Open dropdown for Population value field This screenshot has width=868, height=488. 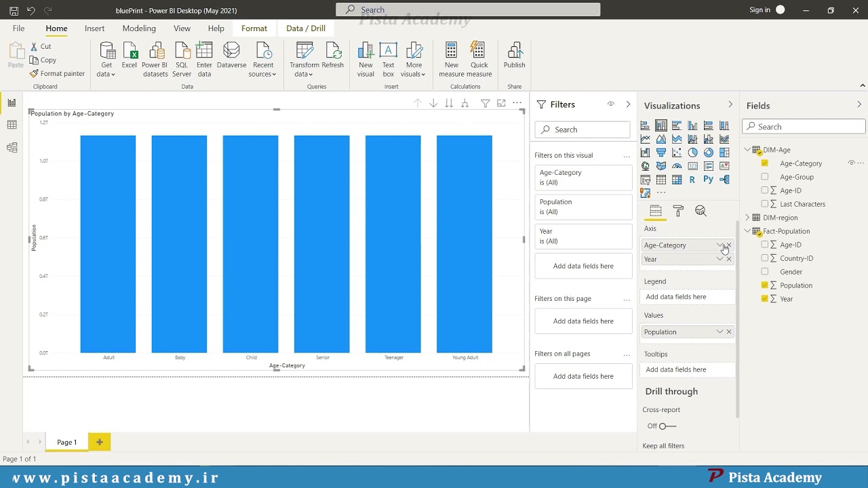point(719,331)
